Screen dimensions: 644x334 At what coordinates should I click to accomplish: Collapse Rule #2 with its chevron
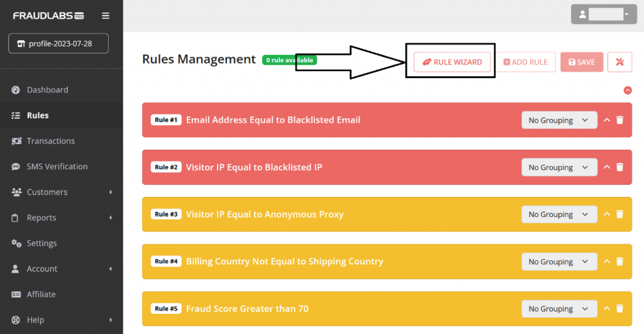607,167
